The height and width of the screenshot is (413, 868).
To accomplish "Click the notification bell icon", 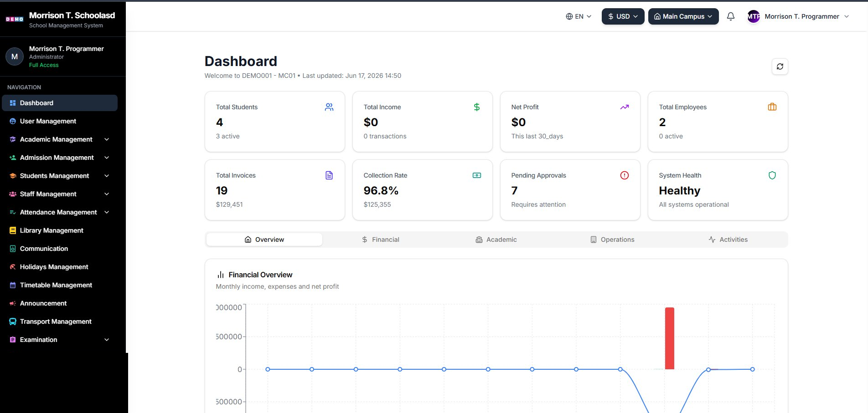I will pos(730,16).
